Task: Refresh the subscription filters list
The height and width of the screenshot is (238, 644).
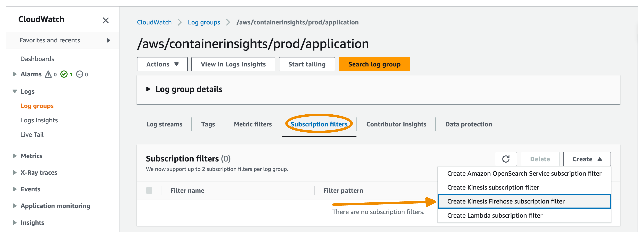Action: pyautogui.click(x=506, y=159)
